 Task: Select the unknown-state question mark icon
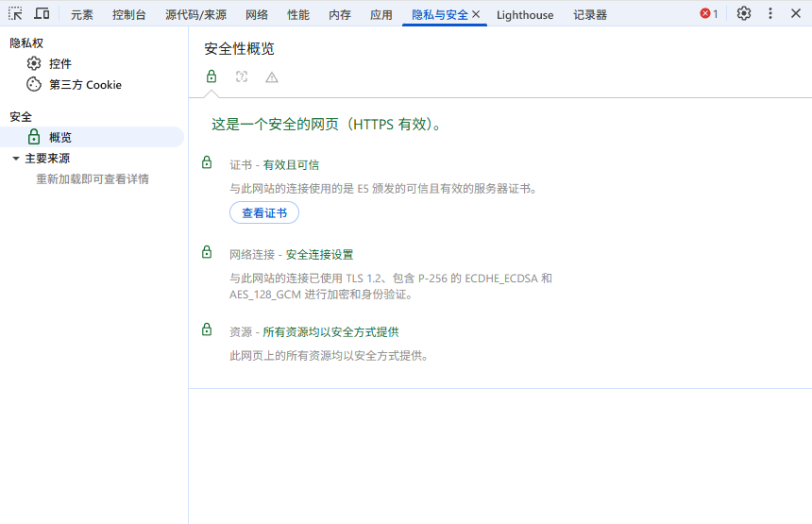point(242,76)
